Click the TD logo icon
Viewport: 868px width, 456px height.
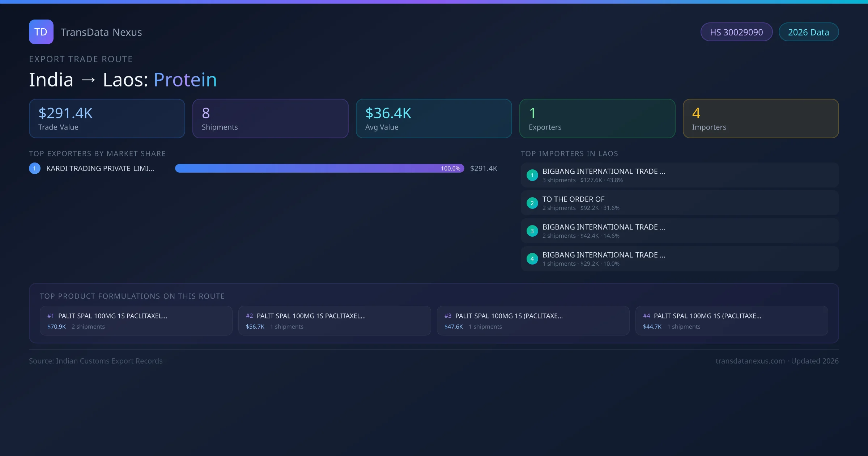pos(41,32)
